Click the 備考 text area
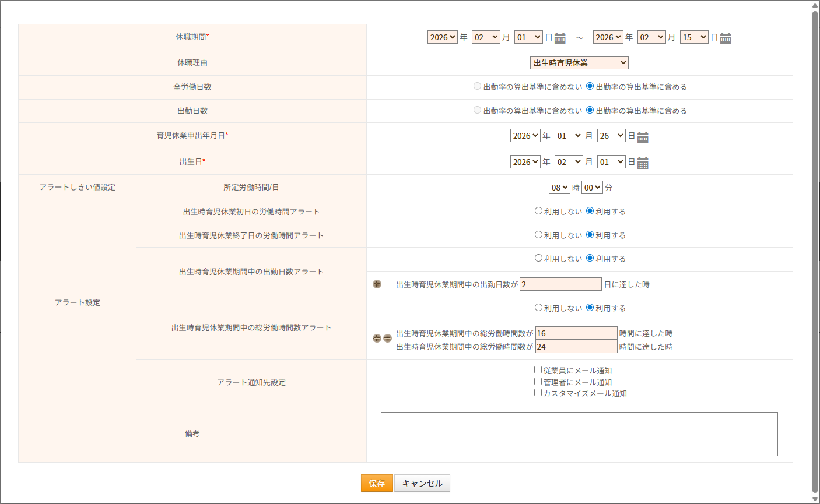Screen dimensions: 820x504 click(x=579, y=434)
